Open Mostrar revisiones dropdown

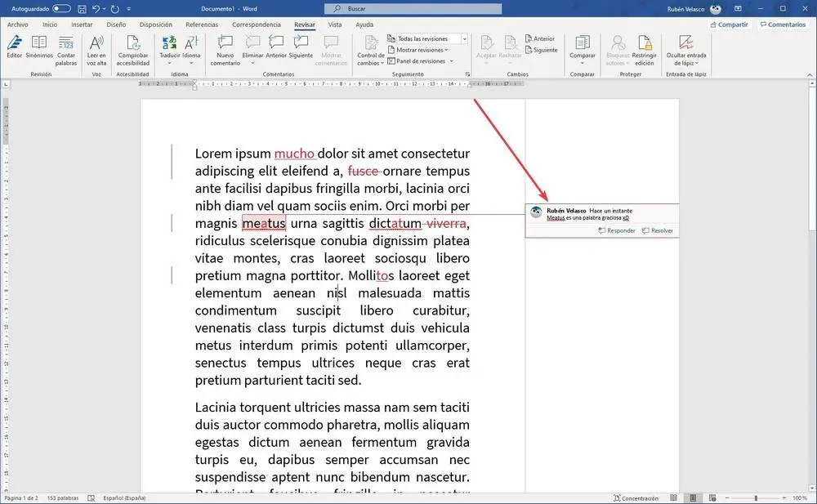coord(420,50)
